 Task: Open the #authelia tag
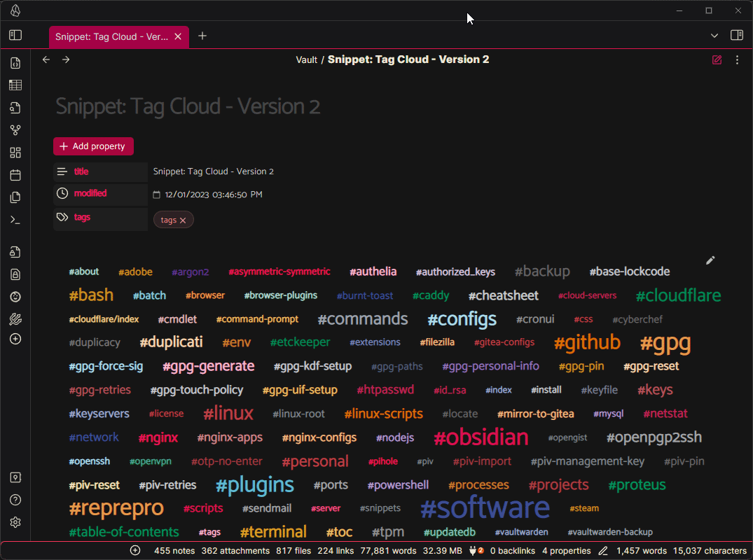(373, 272)
